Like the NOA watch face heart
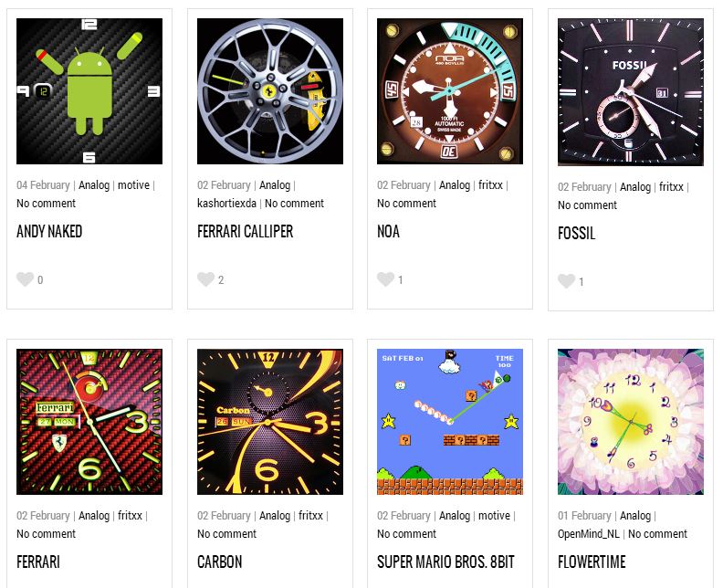Viewport: 723px width, 588px height. (385, 279)
